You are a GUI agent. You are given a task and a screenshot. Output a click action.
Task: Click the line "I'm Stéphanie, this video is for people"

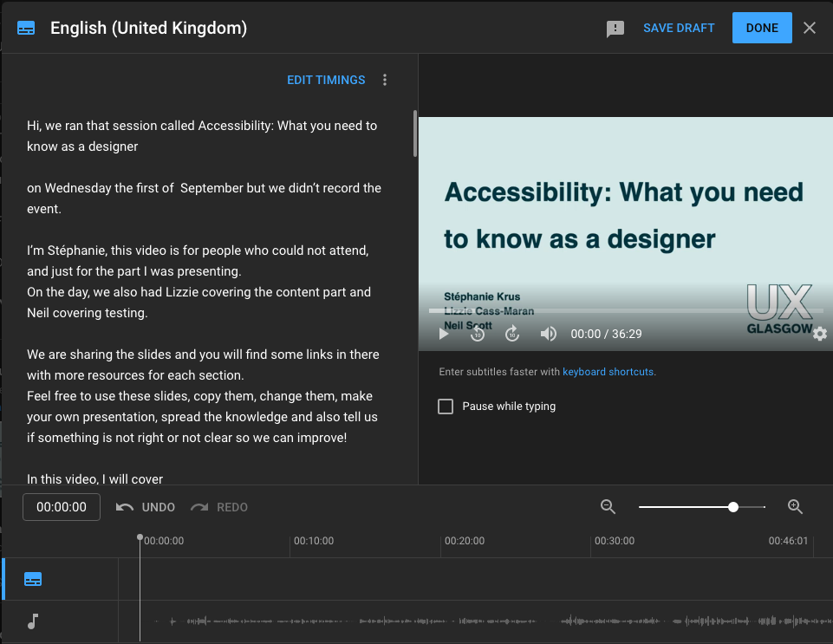tap(198, 250)
